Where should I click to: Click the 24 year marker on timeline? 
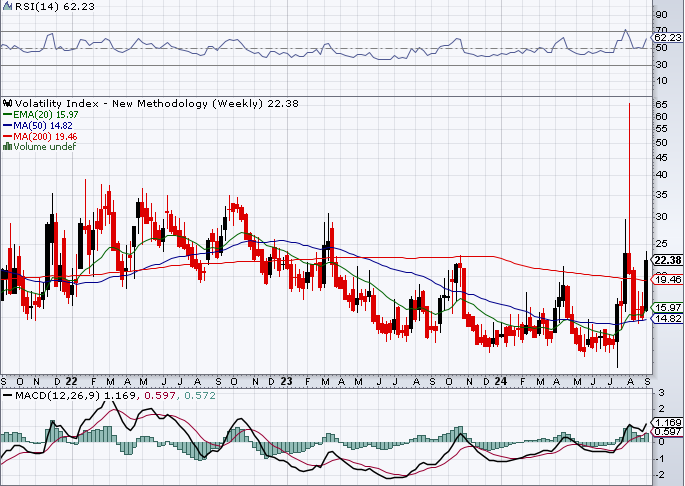click(x=501, y=381)
